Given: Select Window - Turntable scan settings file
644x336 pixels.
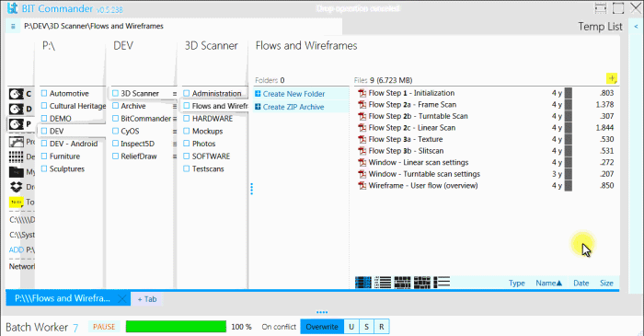Looking at the screenshot, I should 424,174.
